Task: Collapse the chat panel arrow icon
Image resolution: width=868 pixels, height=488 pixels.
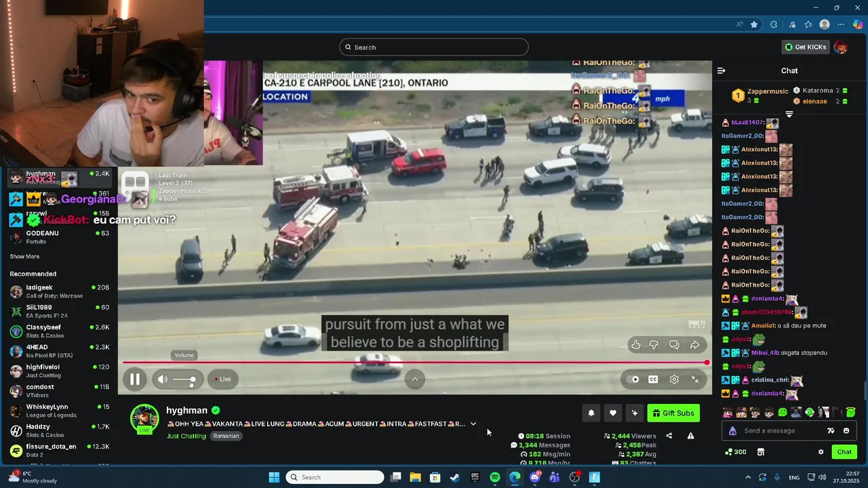Action: pos(722,70)
